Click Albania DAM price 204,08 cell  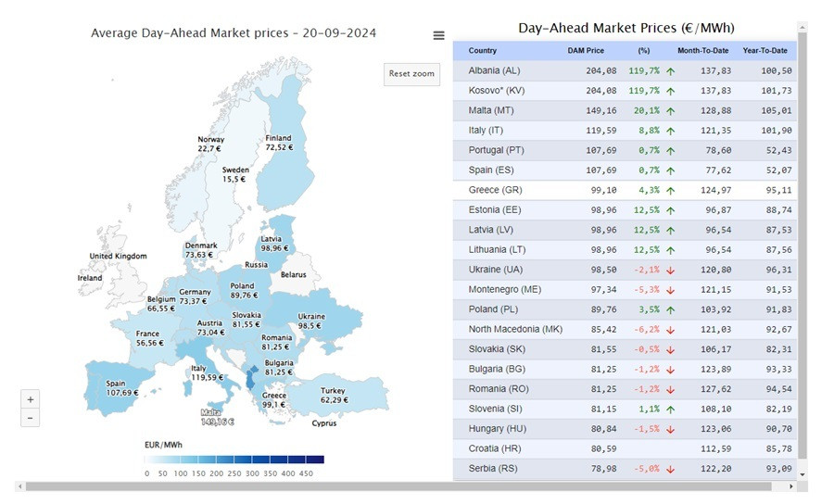pyautogui.click(x=601, y=70)
